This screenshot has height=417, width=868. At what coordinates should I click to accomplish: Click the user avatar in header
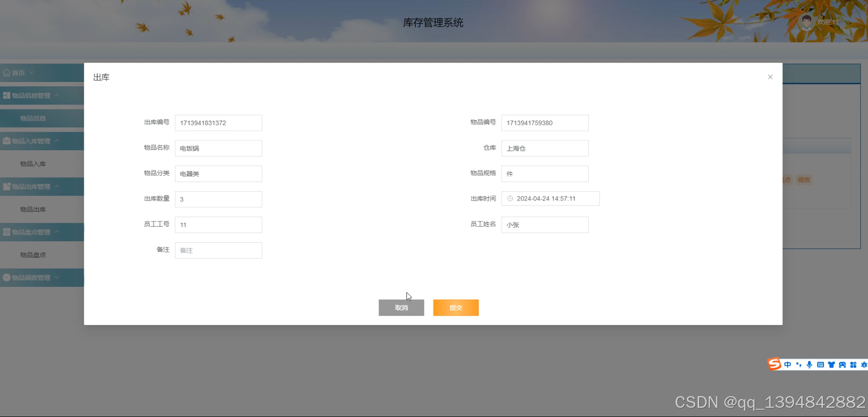coord(807,22)
